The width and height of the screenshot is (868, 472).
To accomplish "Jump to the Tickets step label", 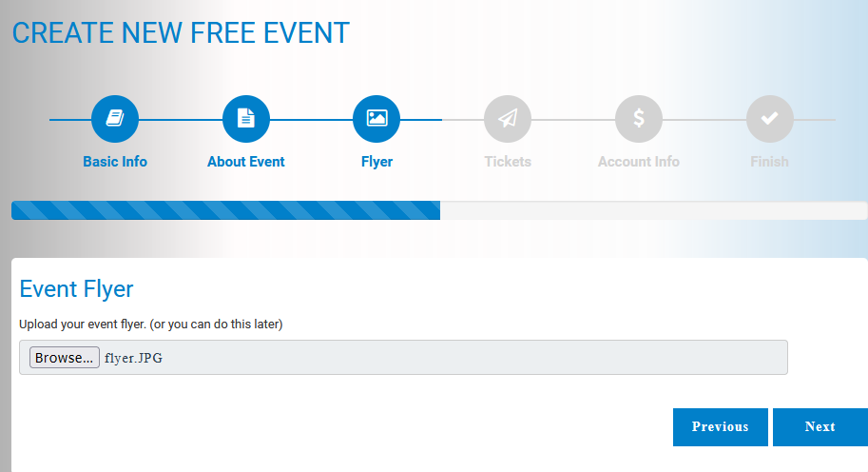I will [x=508, y=162].
